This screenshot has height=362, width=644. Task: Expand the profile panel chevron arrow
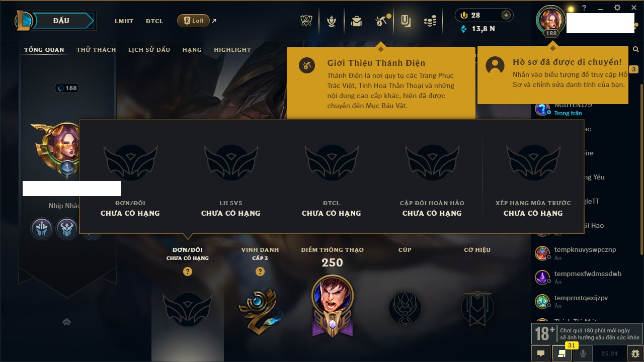point(66,322)
